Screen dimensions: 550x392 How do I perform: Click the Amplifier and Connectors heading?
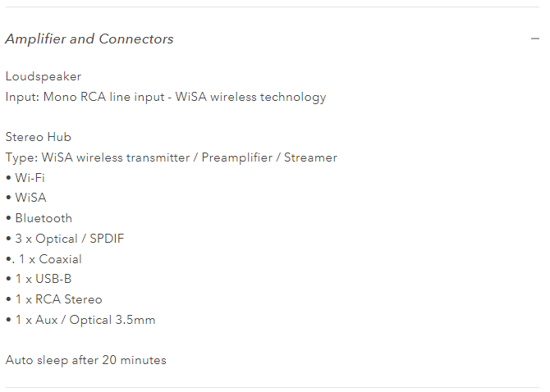[x=89, y=39]
